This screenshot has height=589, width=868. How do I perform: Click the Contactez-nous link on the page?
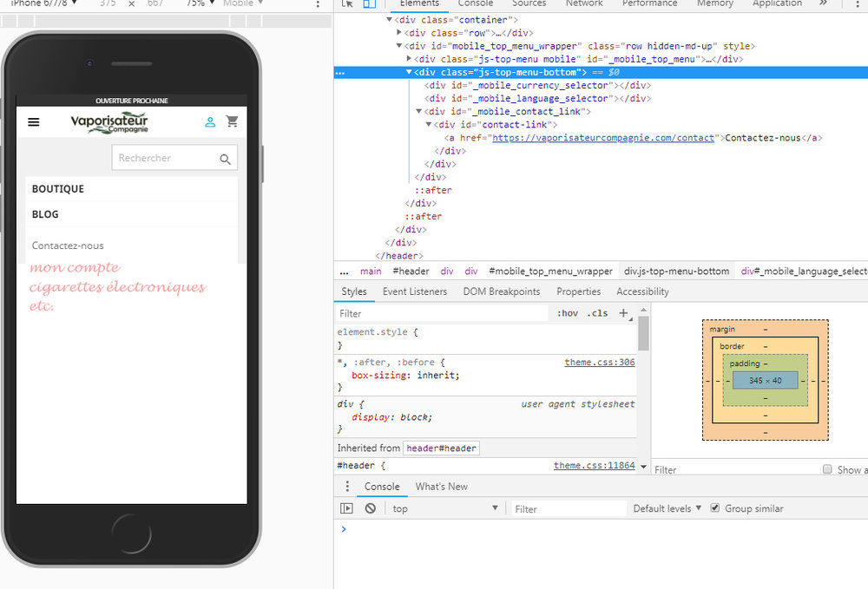click(68, 245)
